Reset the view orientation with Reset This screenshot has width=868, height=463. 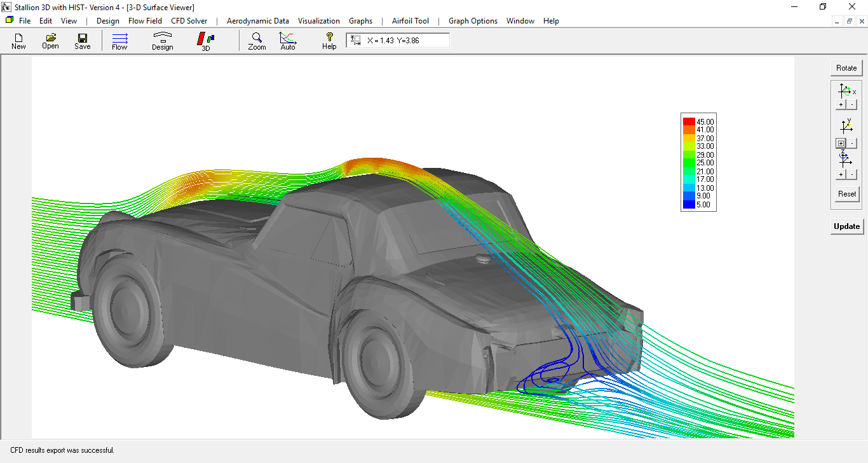click(846, 194)
